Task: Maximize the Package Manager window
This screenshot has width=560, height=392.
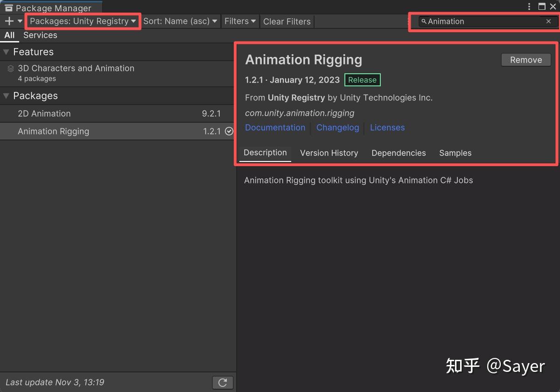Action: click(542, 7)
